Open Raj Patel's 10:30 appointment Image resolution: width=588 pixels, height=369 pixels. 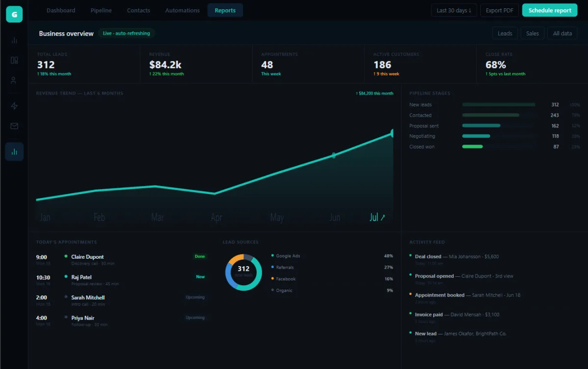[122, 280]
